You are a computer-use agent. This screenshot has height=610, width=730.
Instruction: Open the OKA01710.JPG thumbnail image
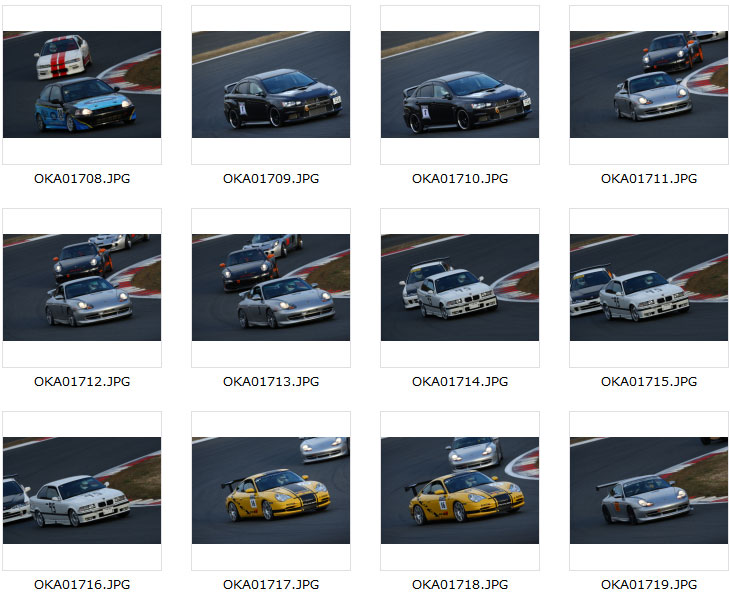pos(460,84)
